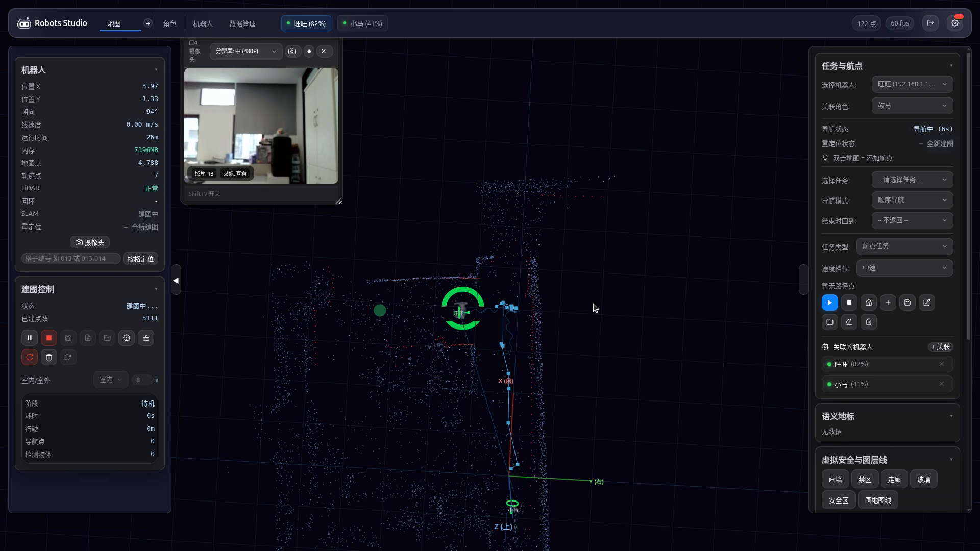Click the grid number input field
Viewport: 980px width, 551px height.
click(x=71, y=259)
